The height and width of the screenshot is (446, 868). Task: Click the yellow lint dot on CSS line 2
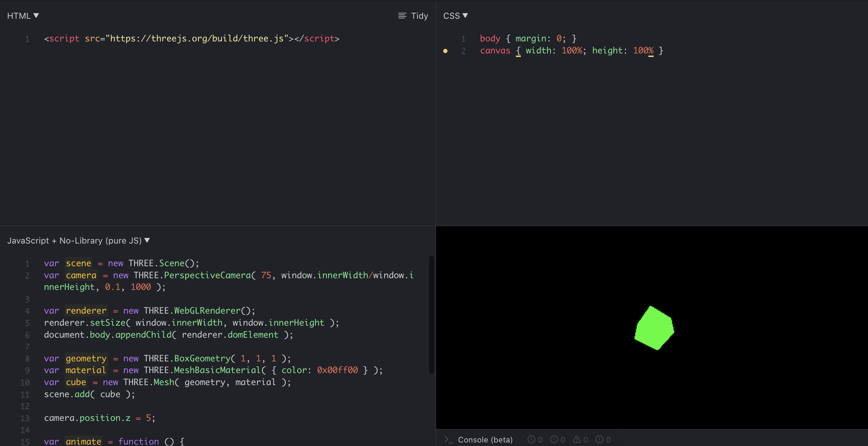click(x=445, y=51)
